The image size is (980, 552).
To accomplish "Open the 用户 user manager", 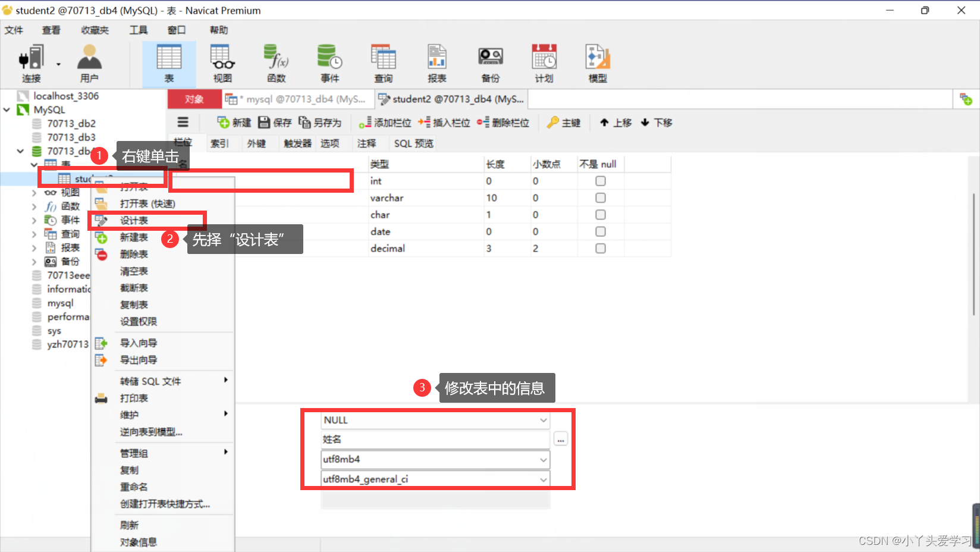I will 89,64.
